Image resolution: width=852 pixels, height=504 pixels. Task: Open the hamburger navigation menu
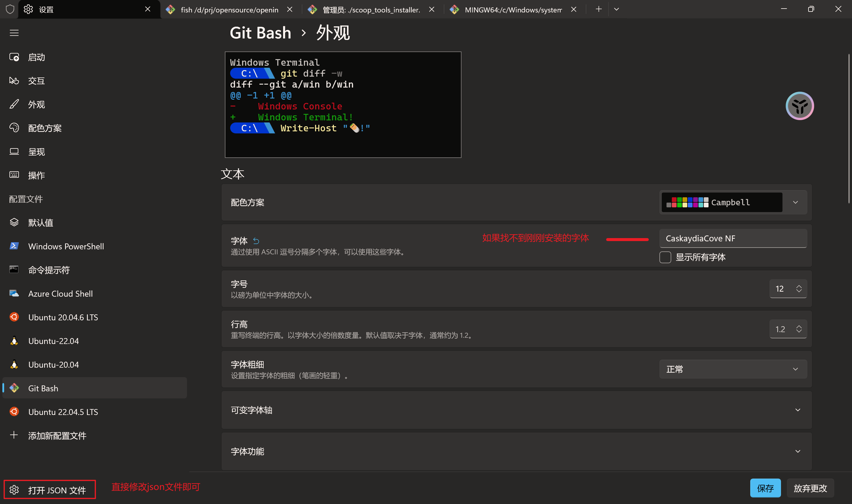(x=14, y=33)
